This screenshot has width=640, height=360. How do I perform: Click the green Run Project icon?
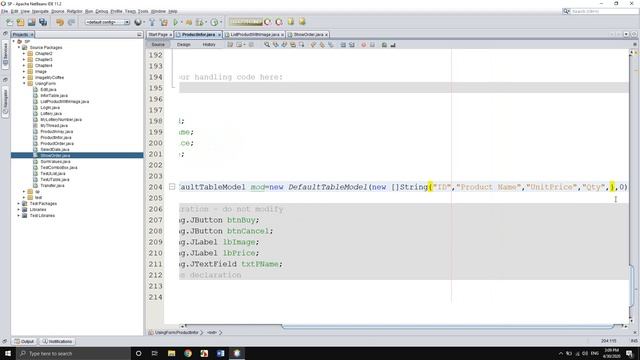(x=176, y=22)
